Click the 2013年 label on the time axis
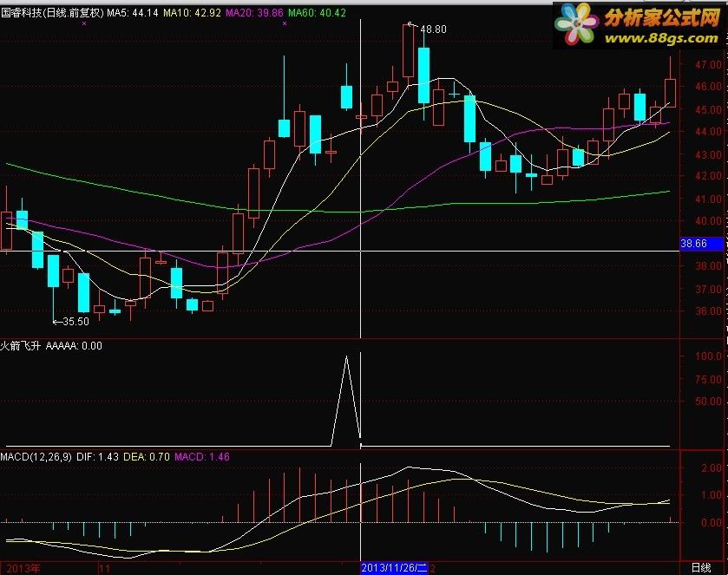Image resolution: width=728 pixels, height=575 pixels. pos(23,569)
